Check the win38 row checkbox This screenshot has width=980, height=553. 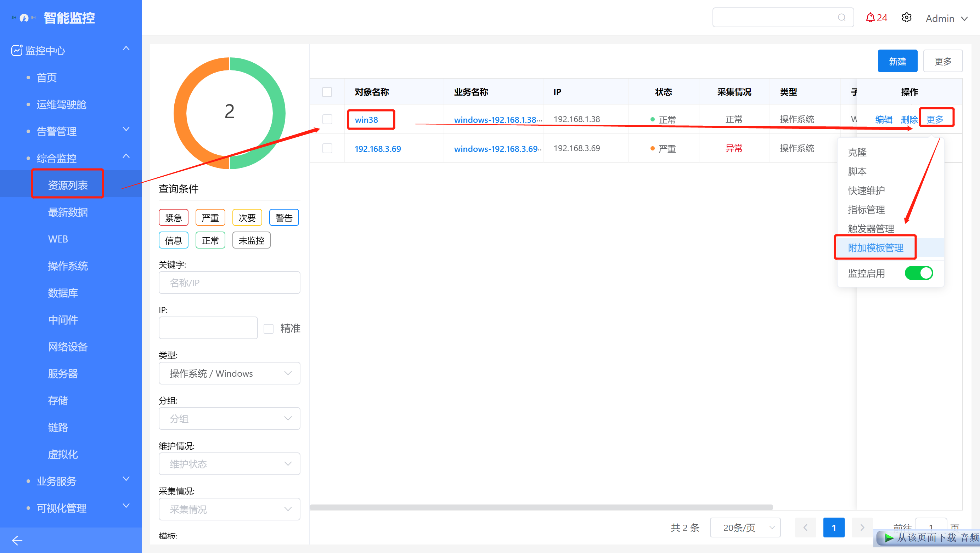(x=327, y=119)
